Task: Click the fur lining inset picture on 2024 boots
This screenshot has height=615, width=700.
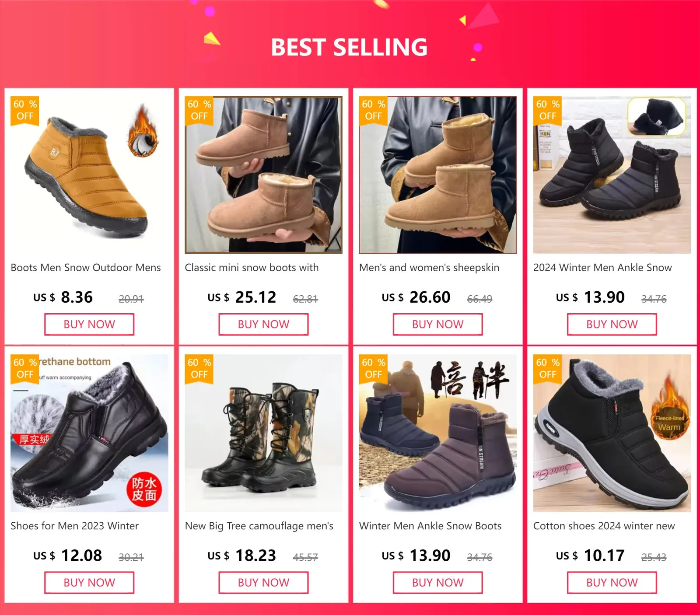Action: 656,116
